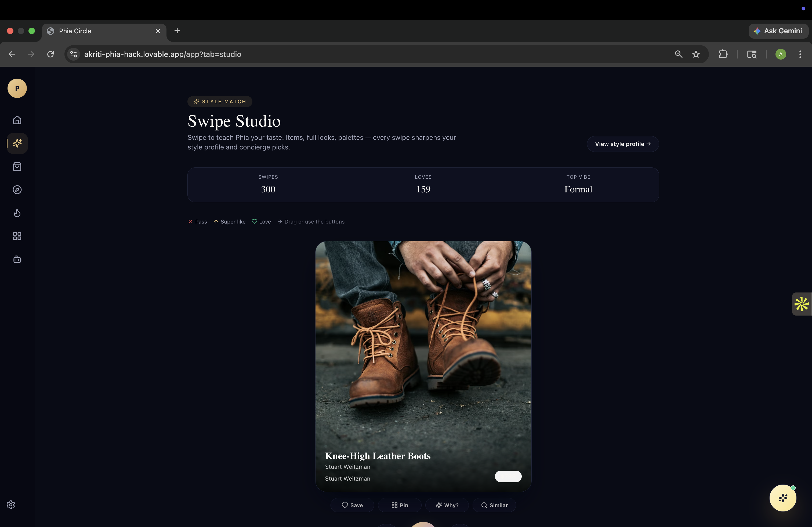Click the Ask Gemini button
The image size is (812, 527).
coord(778,31)
